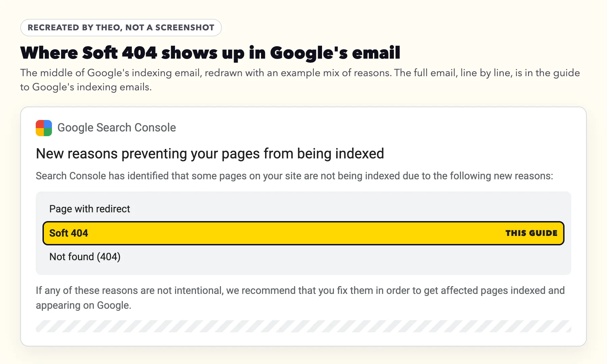Click the Google Search Console logo icon
The width and height of the screenshot is (607, 364).
[x=44, y=128]
